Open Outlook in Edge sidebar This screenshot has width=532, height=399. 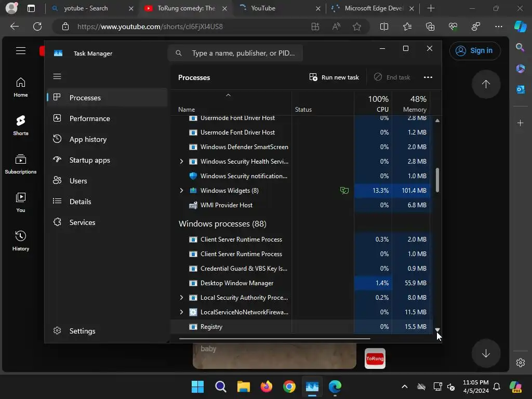tap(520, 89)
